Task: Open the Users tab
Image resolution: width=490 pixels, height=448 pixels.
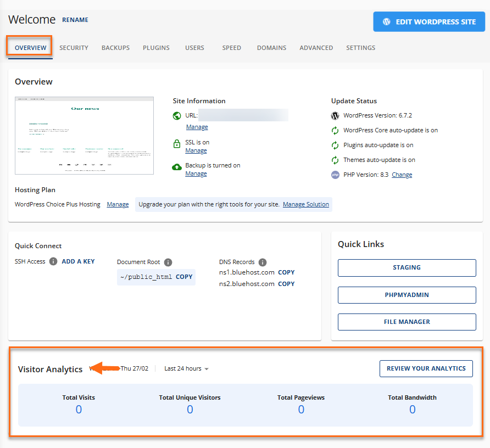Action: point(194,48)
